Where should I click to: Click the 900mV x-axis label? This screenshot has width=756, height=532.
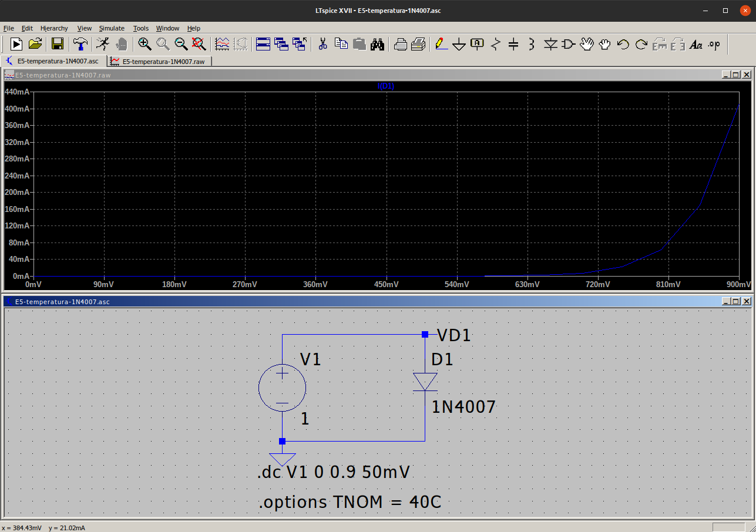coord(739,284)
